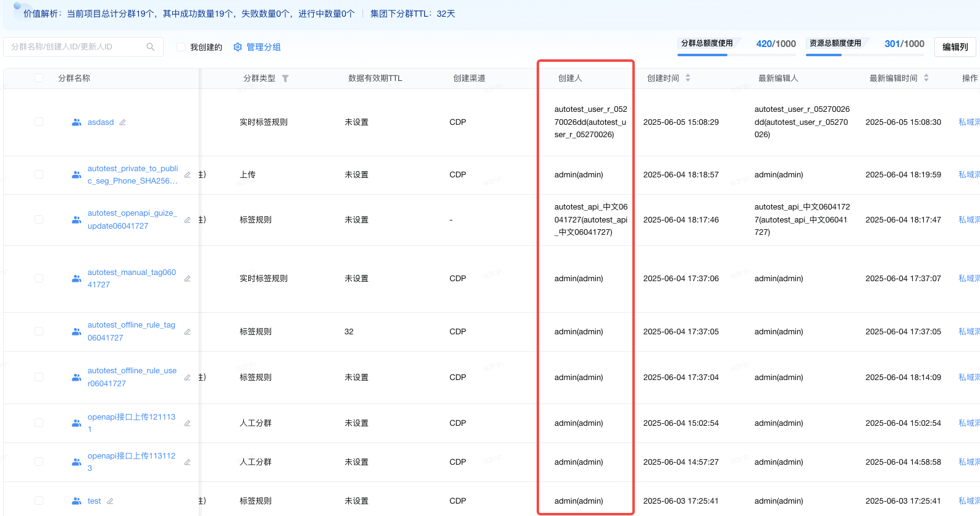Screen dimensions: 980x516
Task: Click the 管理分组 gear icon
Action: (238, 47)
